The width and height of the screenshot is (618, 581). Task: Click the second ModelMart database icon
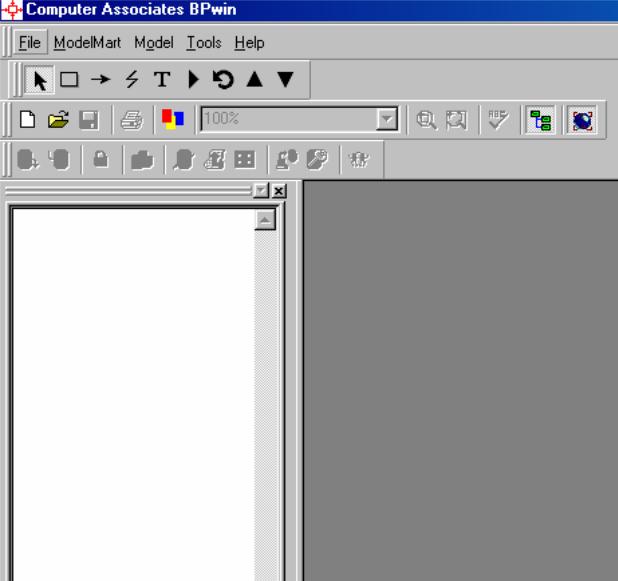click(x=59, y=160)
